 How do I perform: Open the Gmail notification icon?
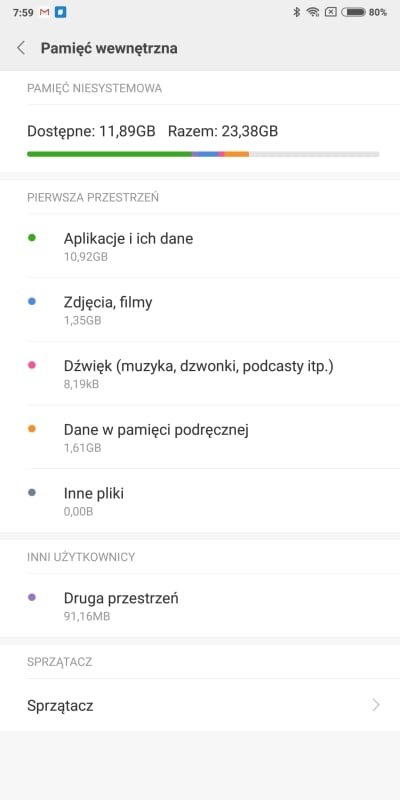pos(44,12)
